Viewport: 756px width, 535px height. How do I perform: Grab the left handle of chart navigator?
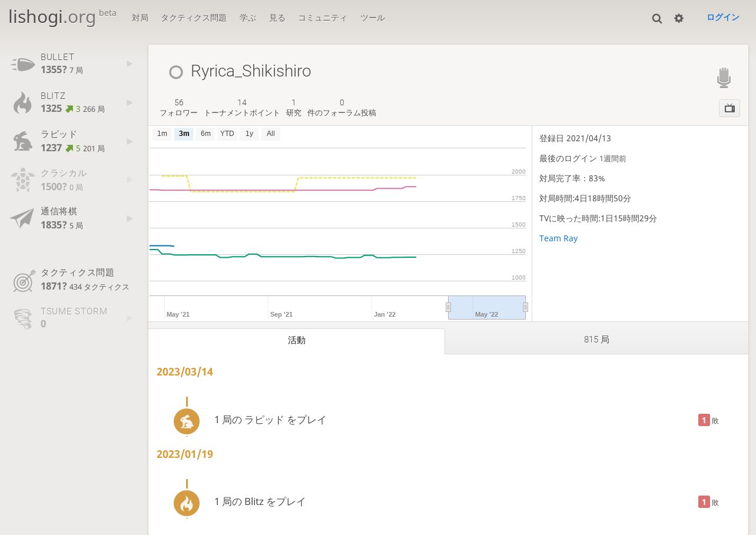point(448,307)
